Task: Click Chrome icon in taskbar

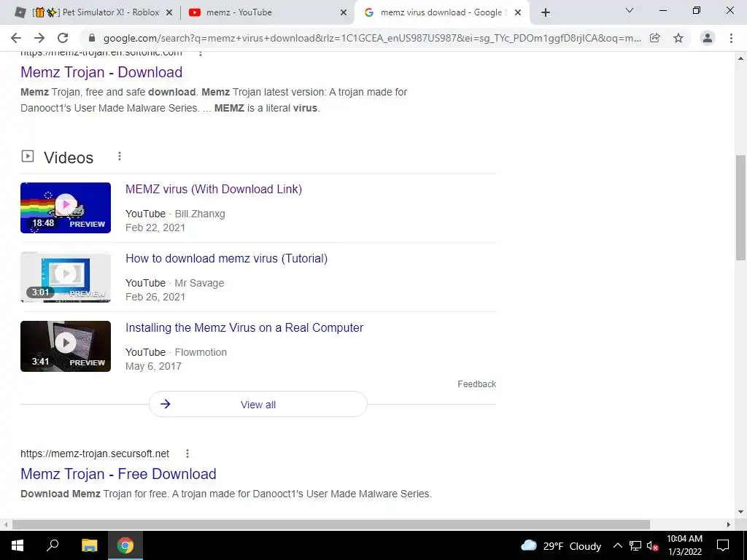Action: (125, 545)
